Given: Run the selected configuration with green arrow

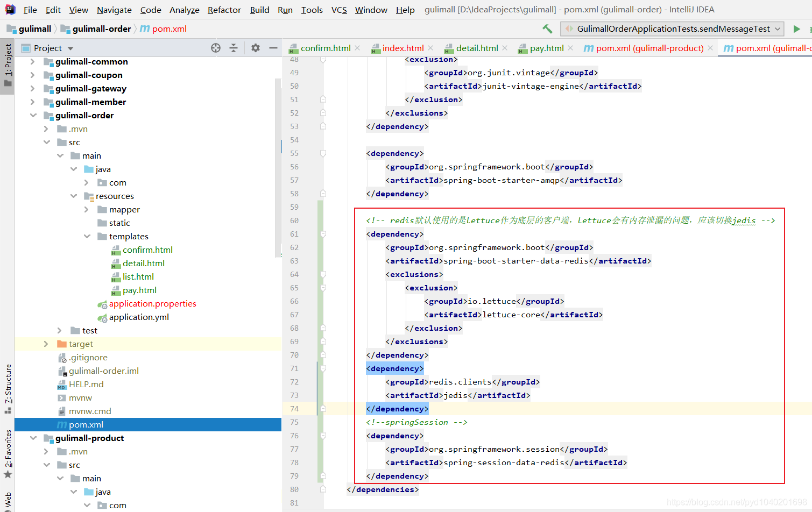Looking at the screenshot, I should [796, 29].
